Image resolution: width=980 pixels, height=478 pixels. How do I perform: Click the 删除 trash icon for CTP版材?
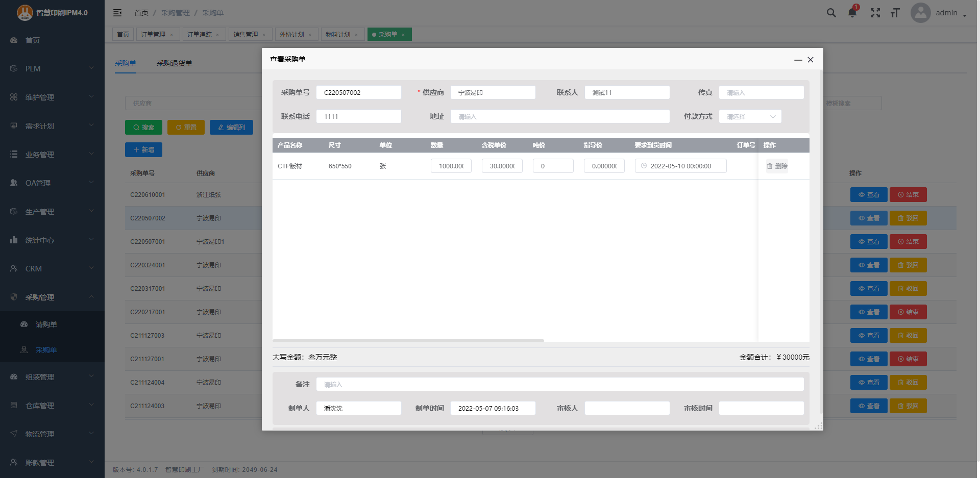click(x=777, y=166)
